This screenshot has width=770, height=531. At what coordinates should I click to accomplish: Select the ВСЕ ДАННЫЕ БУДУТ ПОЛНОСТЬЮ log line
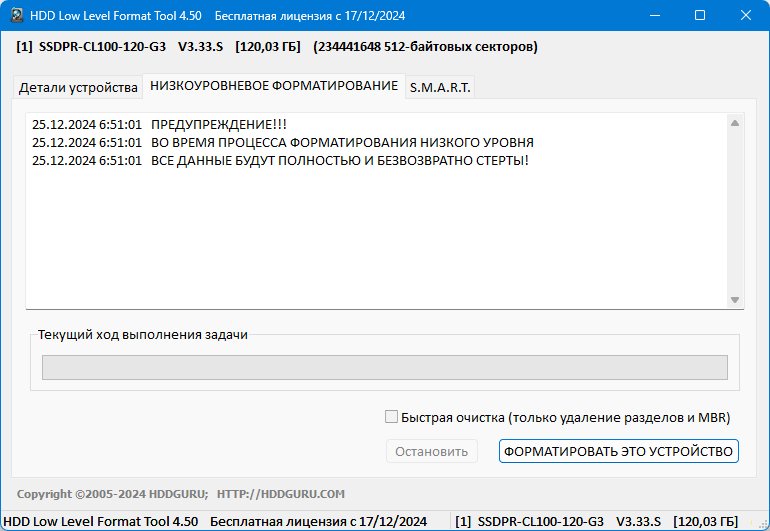280,161
